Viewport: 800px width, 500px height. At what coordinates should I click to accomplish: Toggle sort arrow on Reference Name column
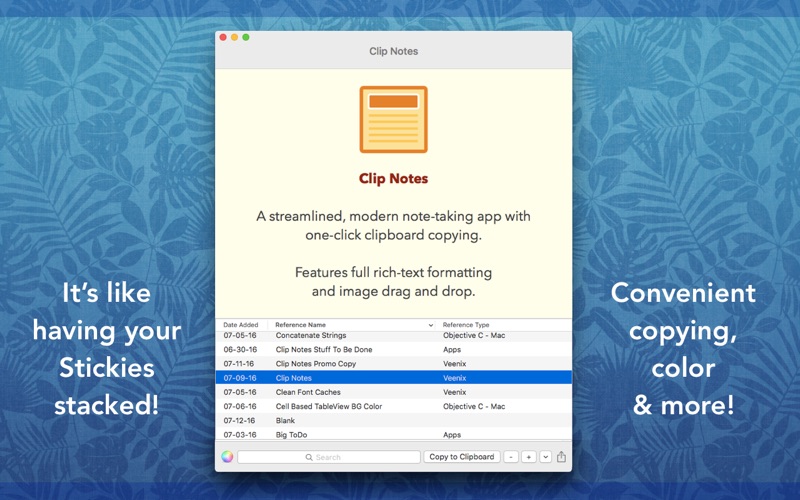coord(431,325)
